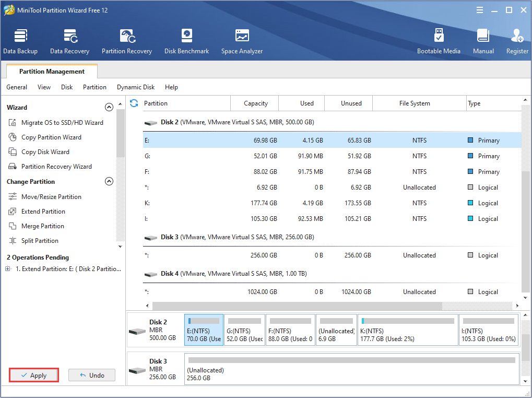Open the Partition menu
532x398 pixels.
[x=94, y=87]
